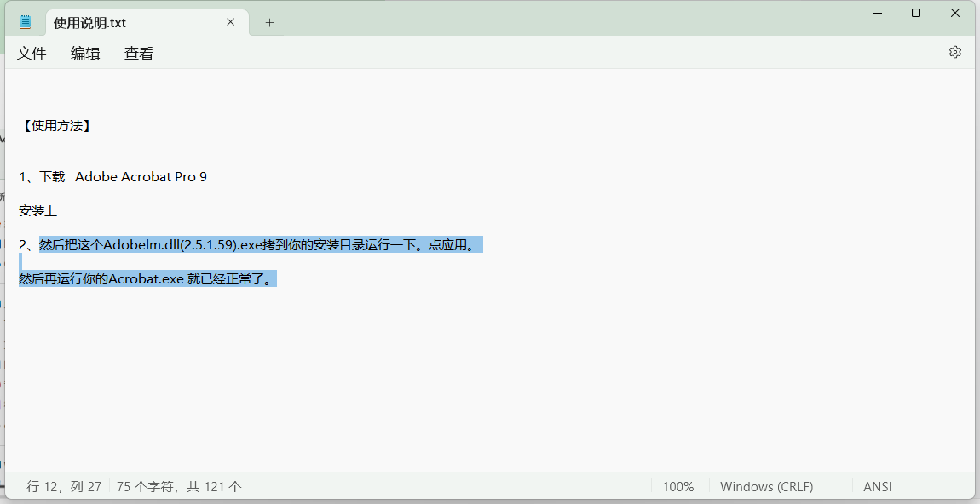980x504 pixels.
Task: Click the 安装上 text line
Action: [38, 211]
